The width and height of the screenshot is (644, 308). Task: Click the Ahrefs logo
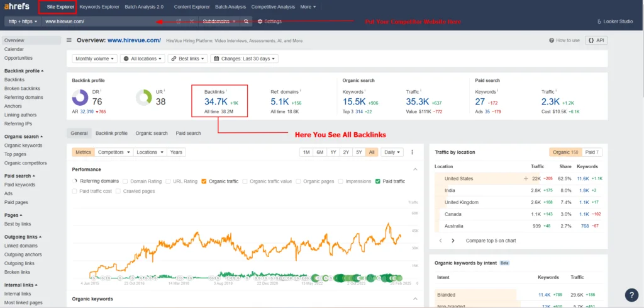pyautogui.click(x=16, y=7)
